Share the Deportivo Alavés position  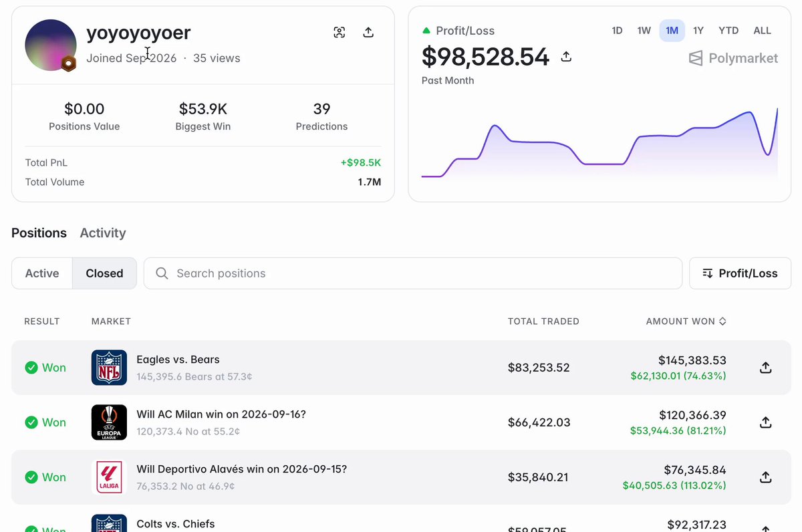point(766,477)
